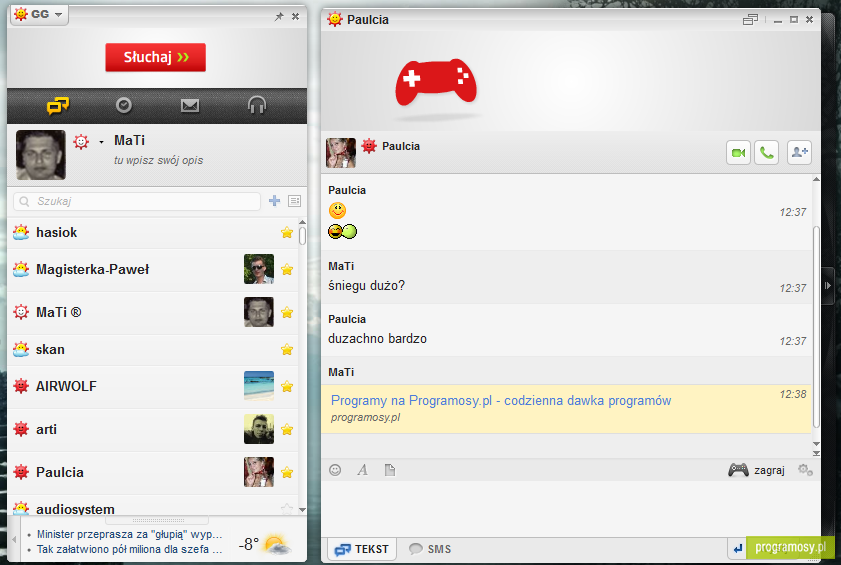Click Magisterka-Paweł's avatar thumbnail
The image size is (841, 565).
click(259, 269)
